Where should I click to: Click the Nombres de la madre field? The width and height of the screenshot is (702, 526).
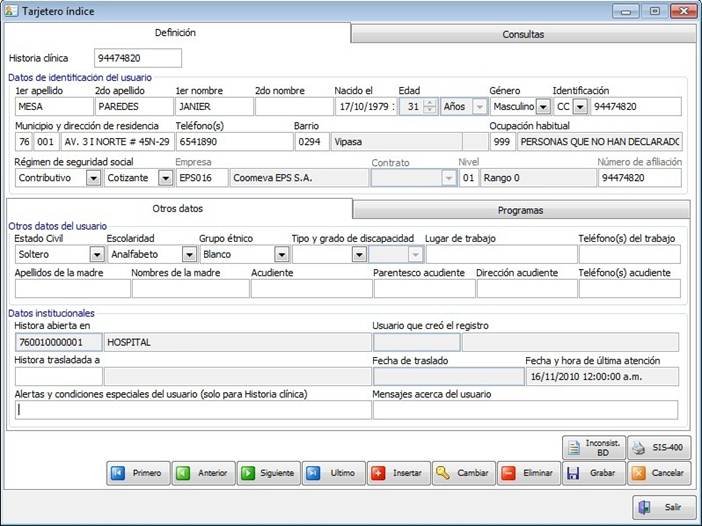pos(191,289)
